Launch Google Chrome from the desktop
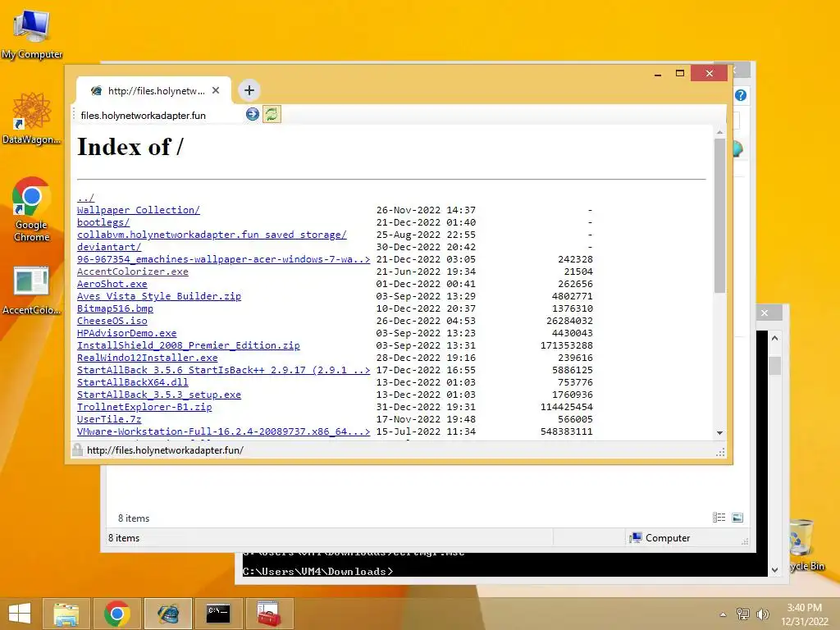 (32, 209)
